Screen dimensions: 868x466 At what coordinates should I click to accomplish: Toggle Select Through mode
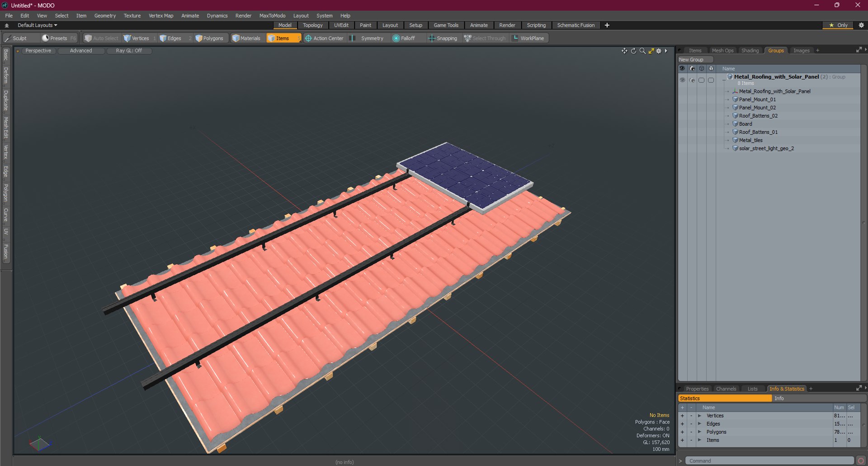[x=485, y=38]
